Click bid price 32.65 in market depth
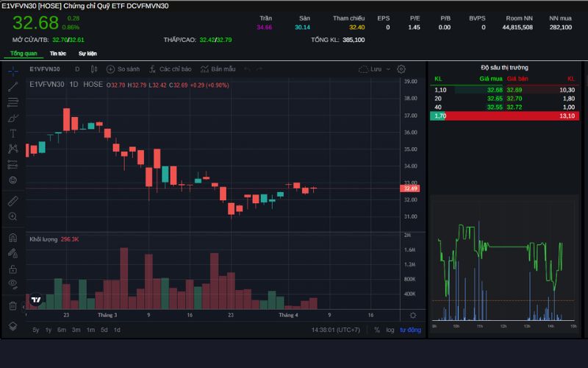 [x=495, y=99]
